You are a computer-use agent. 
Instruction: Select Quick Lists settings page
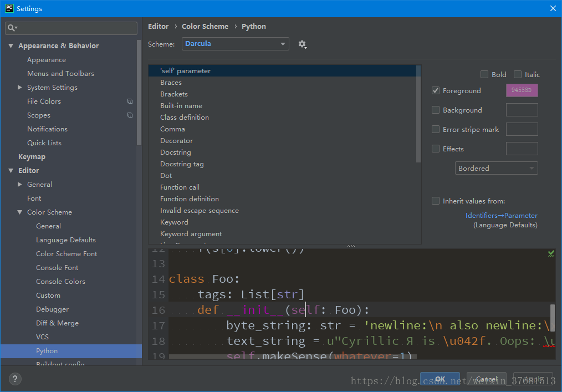pyautogui.click(x=44, y=142)
